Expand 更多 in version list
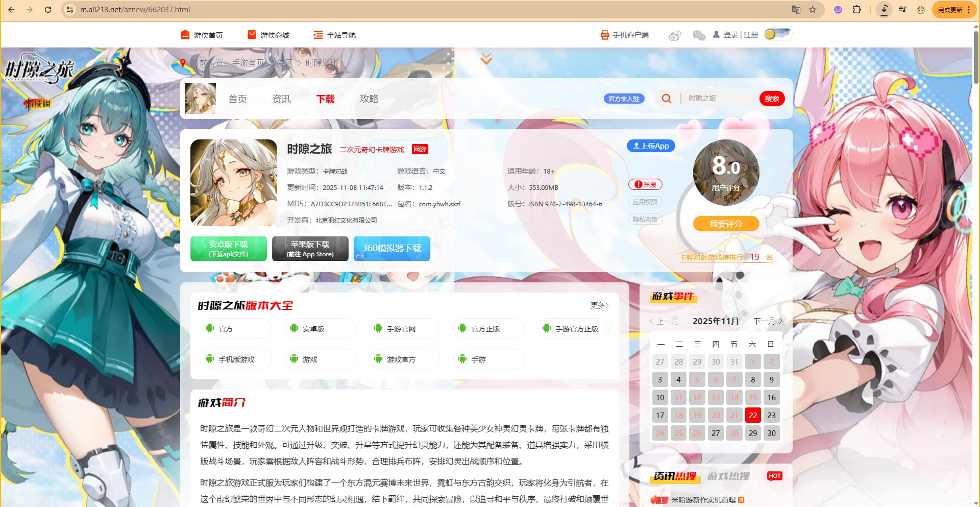 pos(599,305)
